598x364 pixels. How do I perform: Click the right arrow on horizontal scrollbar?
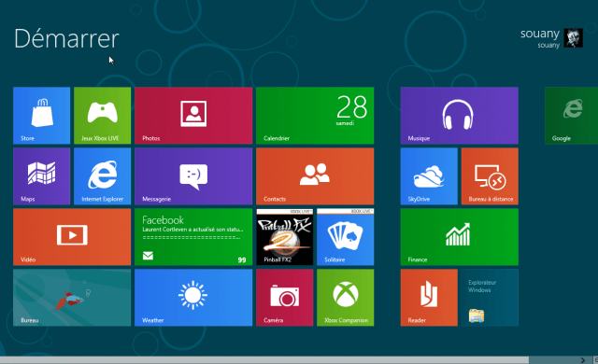582,360
